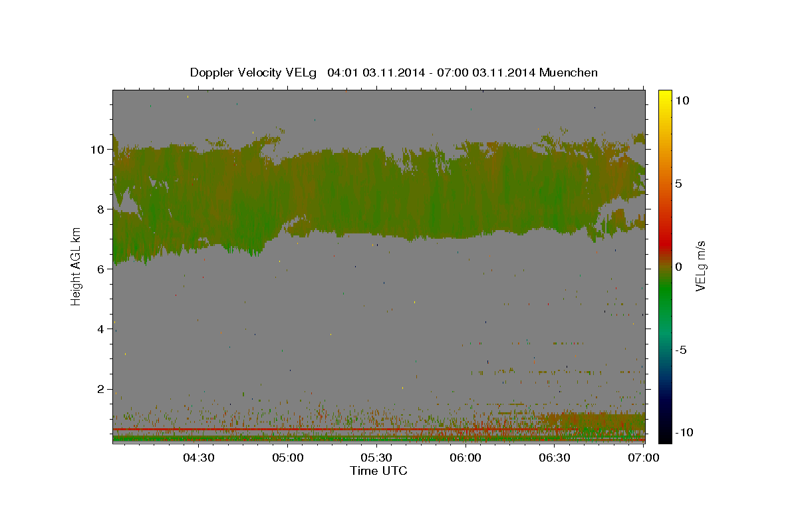Click the height axis label 8
Viewport: 798px width, 532px height.
point(102,209)
